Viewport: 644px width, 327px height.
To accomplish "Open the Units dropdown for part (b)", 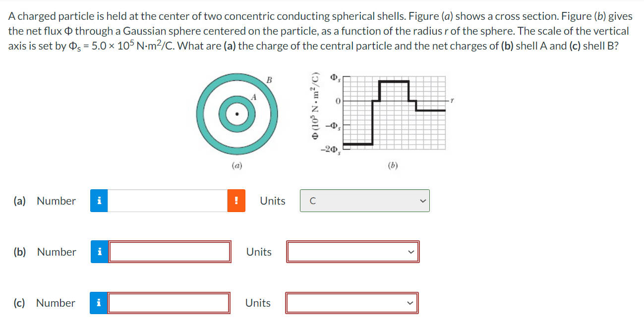I will 352,252.
